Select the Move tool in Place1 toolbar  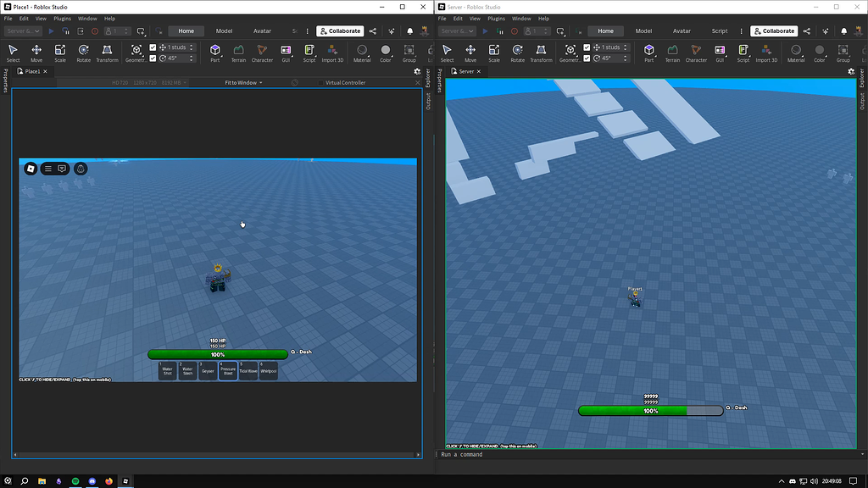(x=37, y=49)
